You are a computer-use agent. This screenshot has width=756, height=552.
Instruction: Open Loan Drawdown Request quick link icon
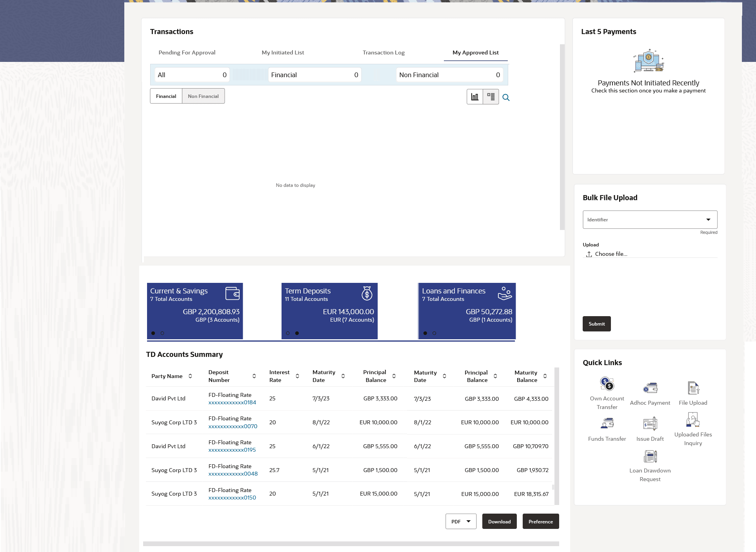650,456
